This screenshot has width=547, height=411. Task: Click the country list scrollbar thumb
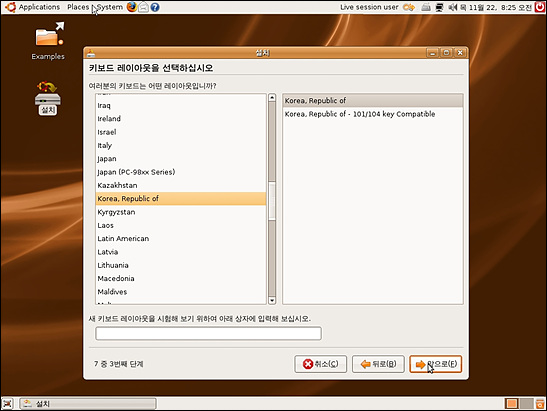pyautogui.click(x=272, y=201)
